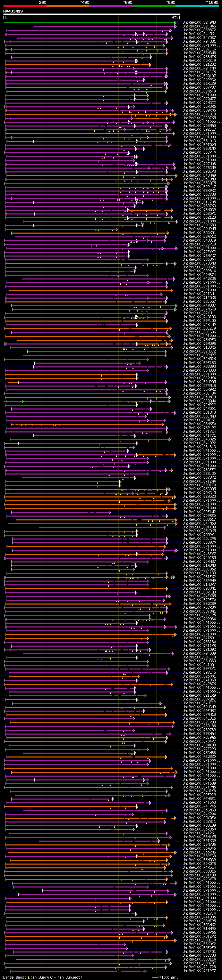Select hit label UniRef100_C7BGM9

pos(199,168)
